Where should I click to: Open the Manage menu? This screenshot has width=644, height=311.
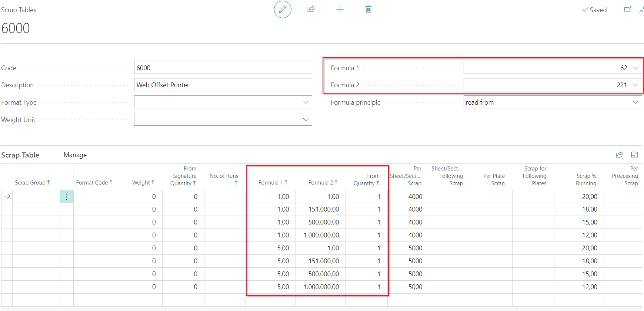pyautogui.click(x=75, y=155)
